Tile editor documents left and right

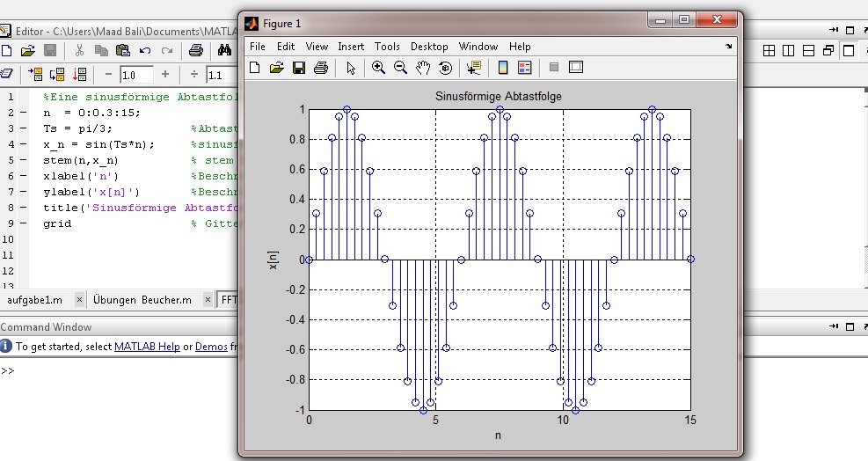tap(789, 51)
